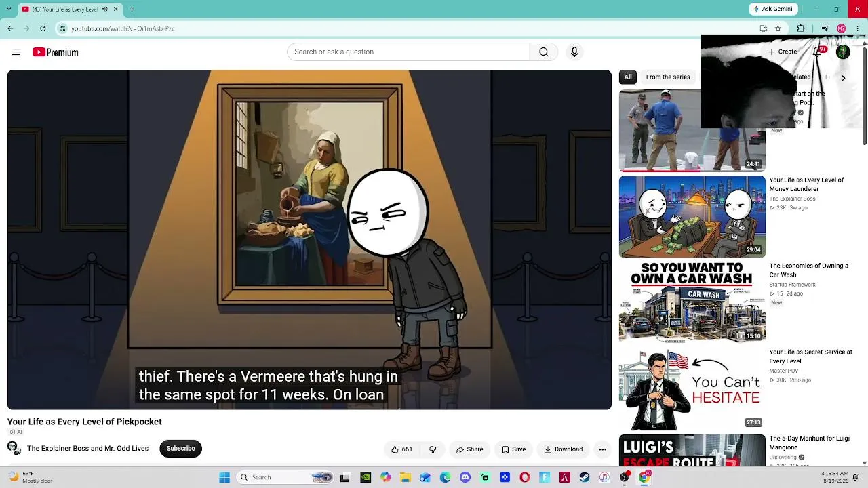Open YouTube notifications bell
868x488 pixels.
click(x=818, y=52)
